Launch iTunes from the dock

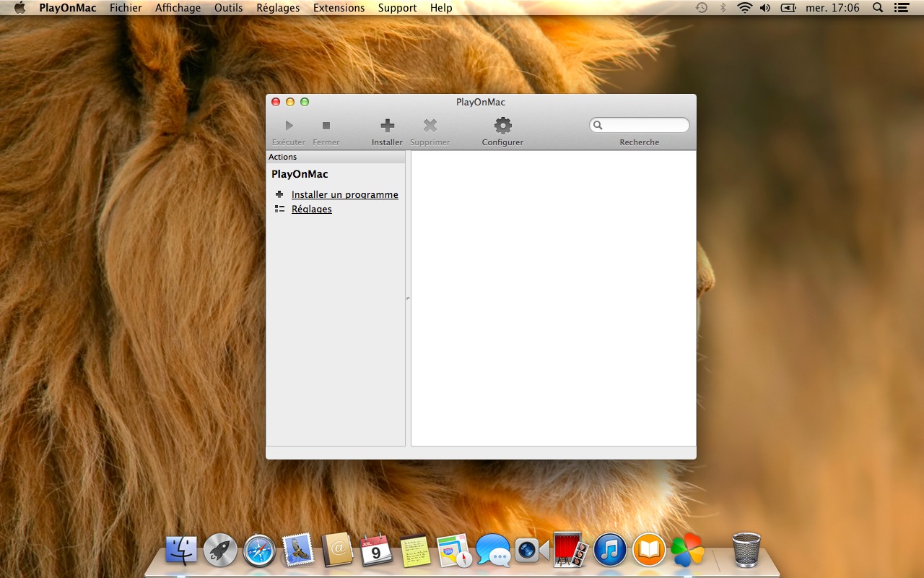[x=610, y=551]
